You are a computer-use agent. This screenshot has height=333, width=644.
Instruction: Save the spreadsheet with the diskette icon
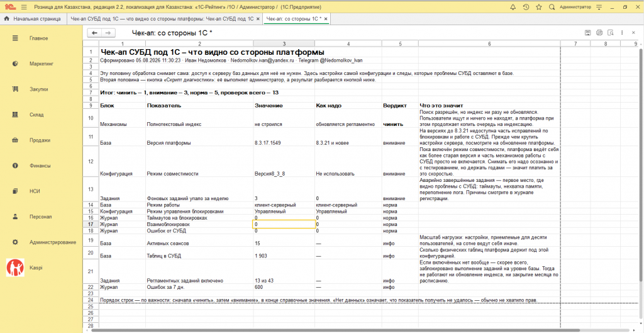[x=588, y=33]
